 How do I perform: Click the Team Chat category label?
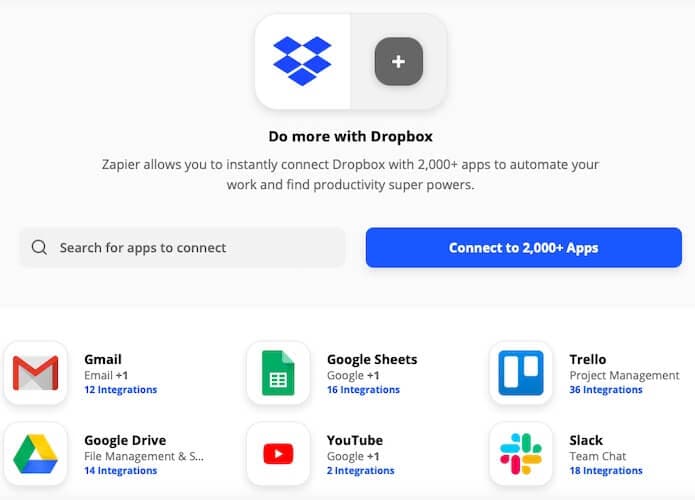click(x=597, y=456)
